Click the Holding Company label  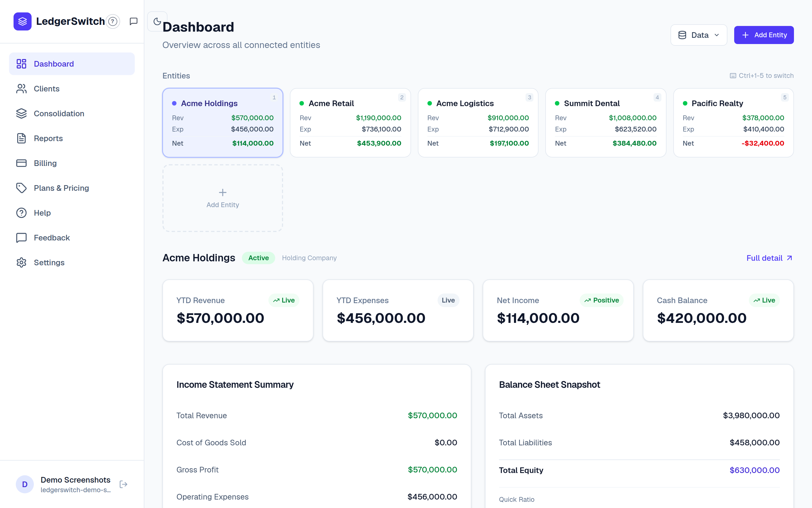309,258
